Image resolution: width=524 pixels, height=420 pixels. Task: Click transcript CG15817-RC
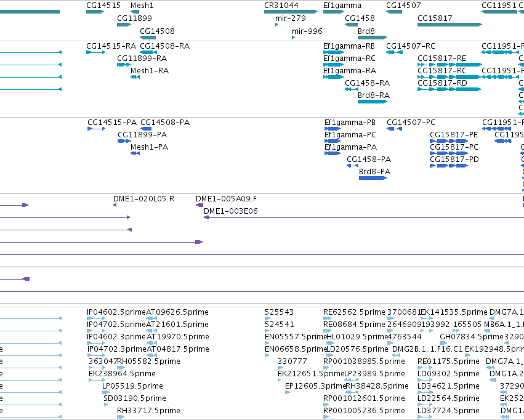449,77
